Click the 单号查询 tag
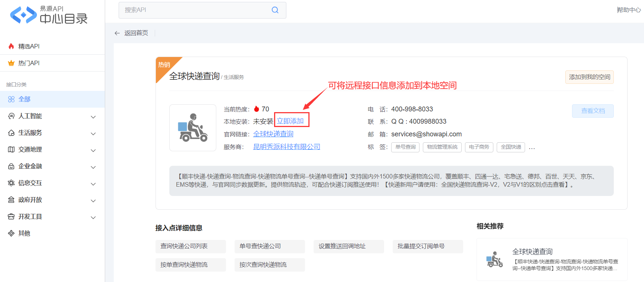Viewport: 644px width, 282px height. click(405, 147)
